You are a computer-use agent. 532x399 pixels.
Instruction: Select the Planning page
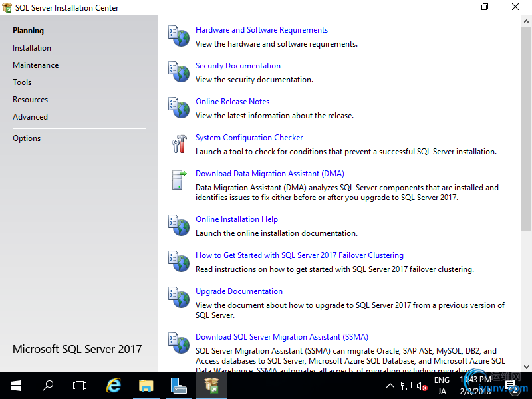point(28,31)
